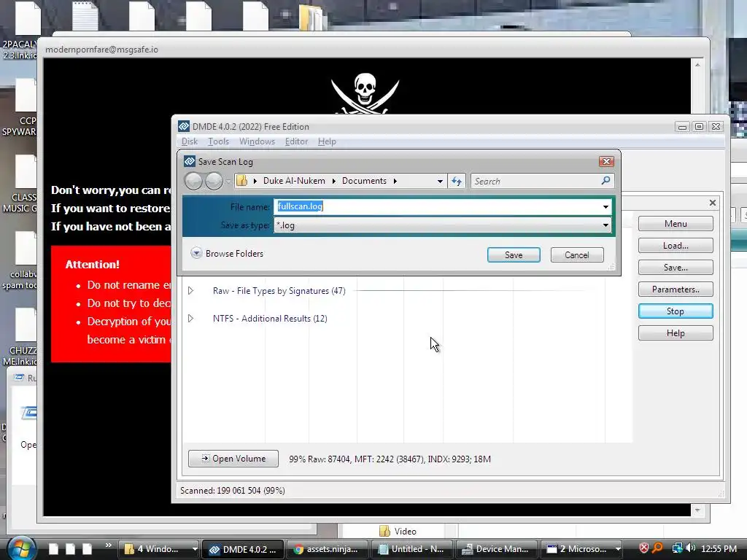
Task: Click the first Quick Launch document icon
Action: pyautogui.click(x=53, y=548)
